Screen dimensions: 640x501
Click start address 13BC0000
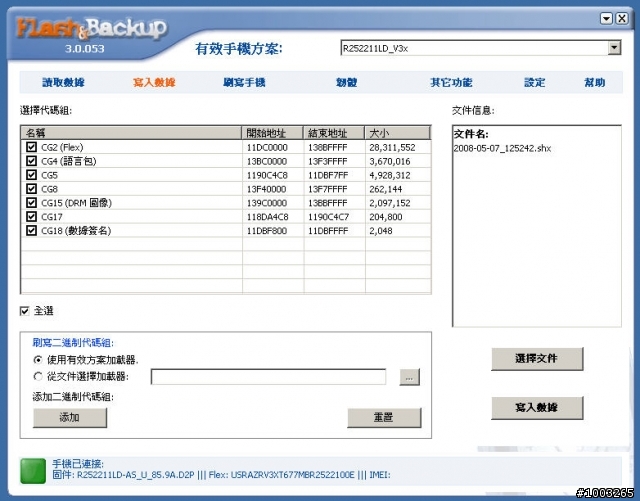[267, 161]
